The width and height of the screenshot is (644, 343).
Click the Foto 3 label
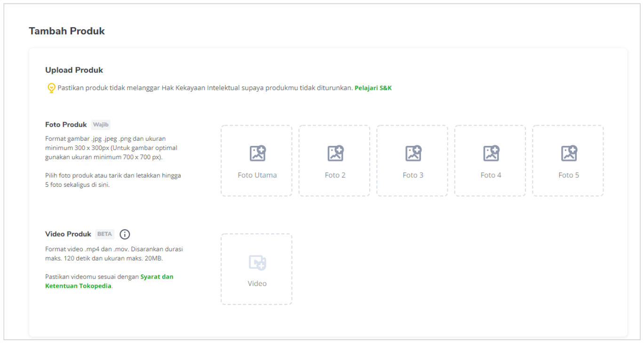coord(413,175)
